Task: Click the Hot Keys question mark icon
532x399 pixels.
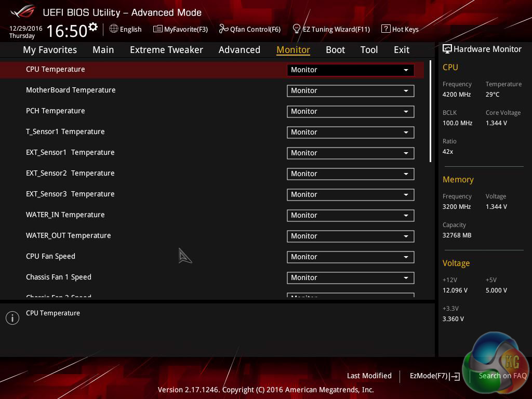Action: (x=385, y=29)
